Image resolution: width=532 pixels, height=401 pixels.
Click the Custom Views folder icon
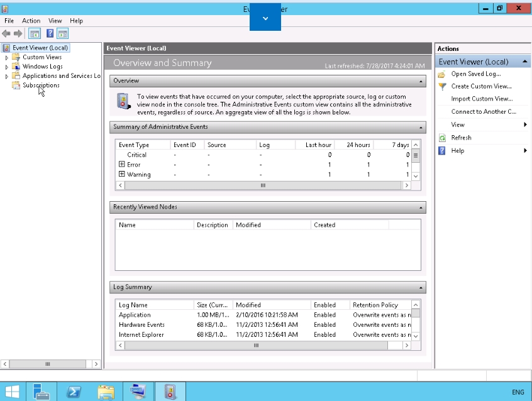tap(16, 57)
